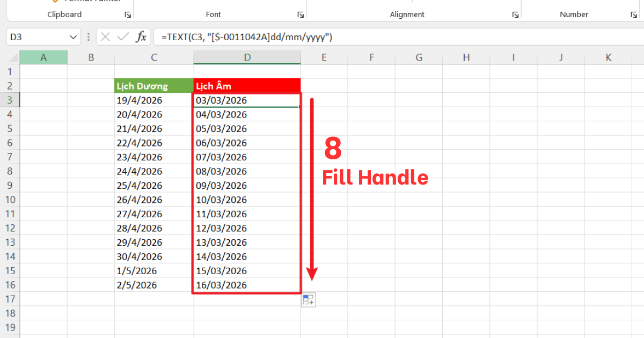Select cell containing 16/03/2026

point(247,285)
